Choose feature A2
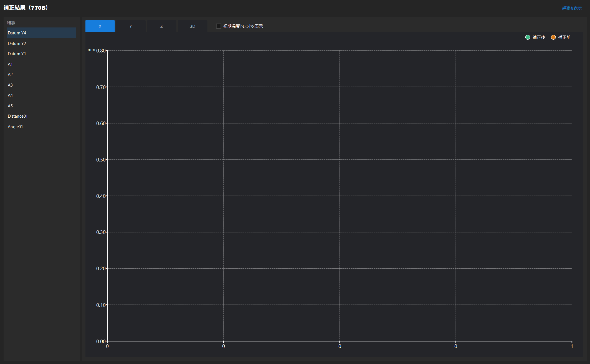Screen dimensions: 590x364 [42, 74]
